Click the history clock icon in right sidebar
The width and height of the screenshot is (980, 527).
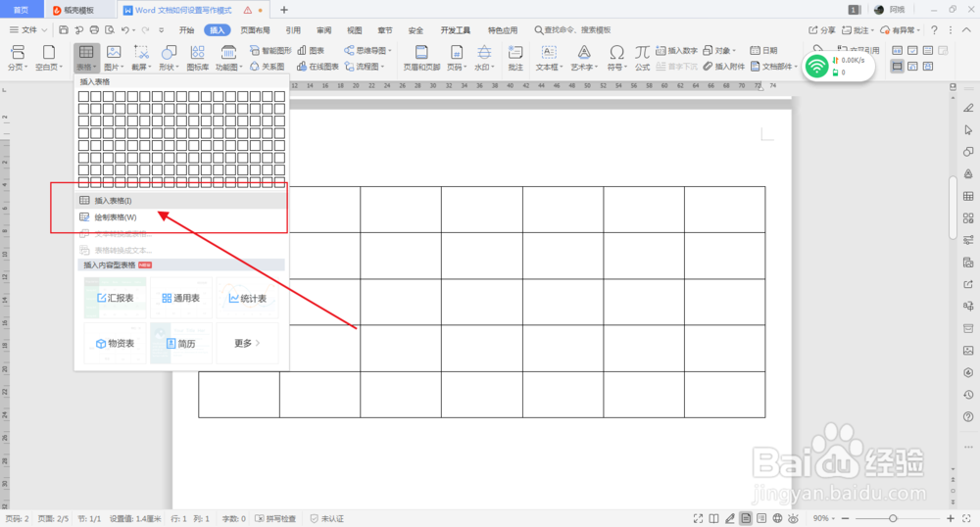968,395
